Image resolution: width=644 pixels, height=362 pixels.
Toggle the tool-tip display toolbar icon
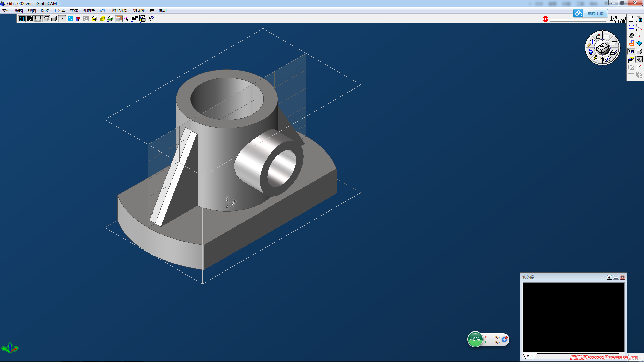38,19
